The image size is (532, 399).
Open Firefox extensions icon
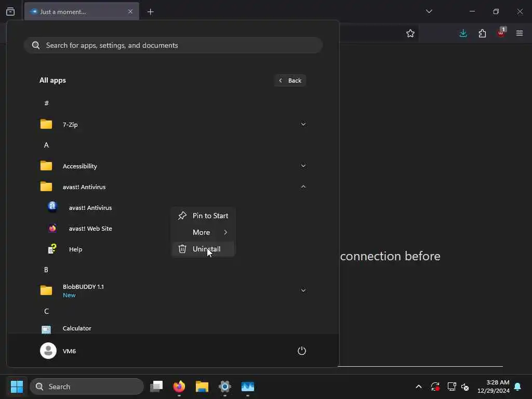coord(482,33)
